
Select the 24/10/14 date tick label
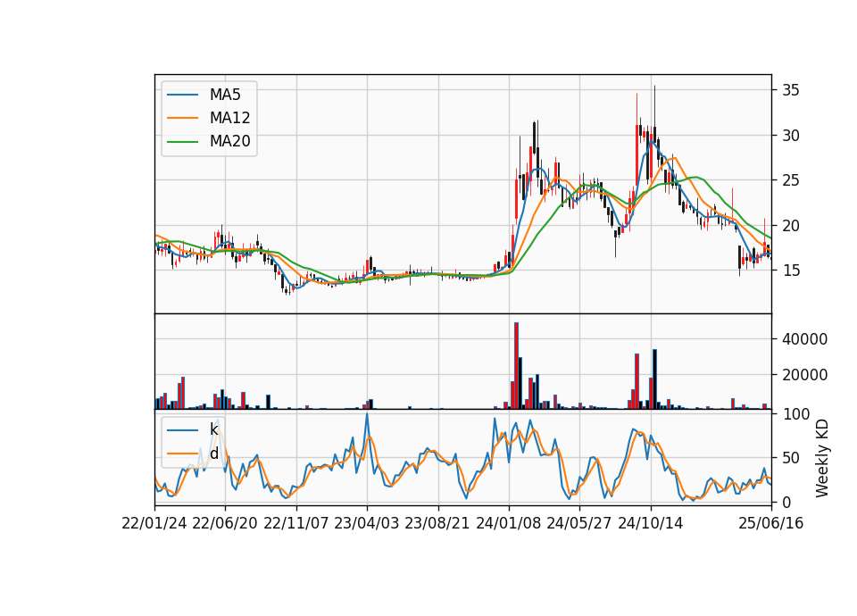651,523
